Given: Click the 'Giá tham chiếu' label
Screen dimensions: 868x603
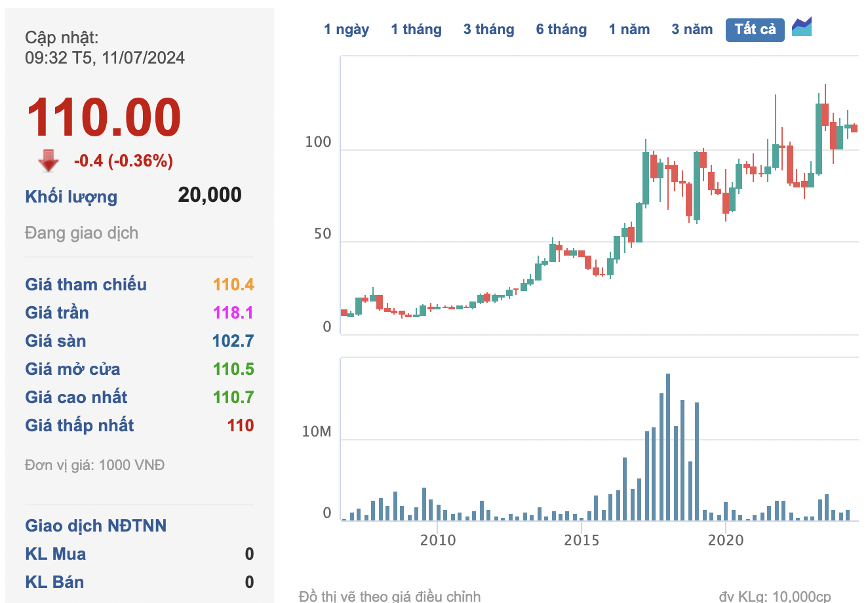Looking at the screenshot, I should [x=86, y=284].
